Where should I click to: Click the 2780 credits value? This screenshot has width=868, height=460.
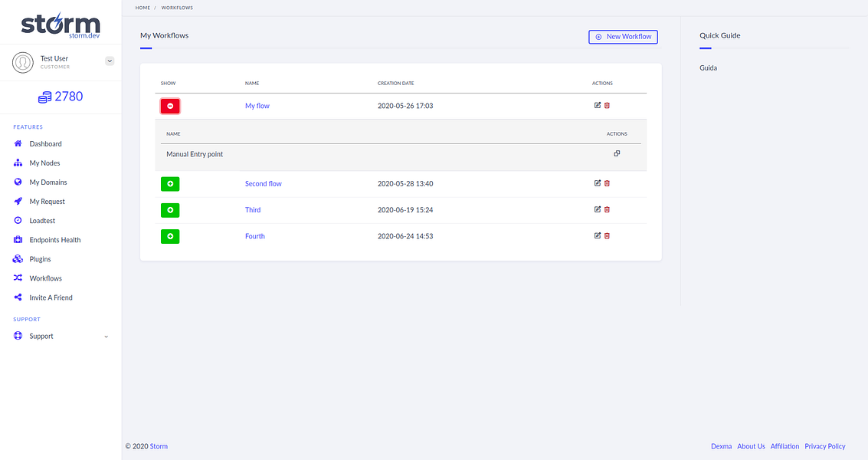click(x=69, y=97)
